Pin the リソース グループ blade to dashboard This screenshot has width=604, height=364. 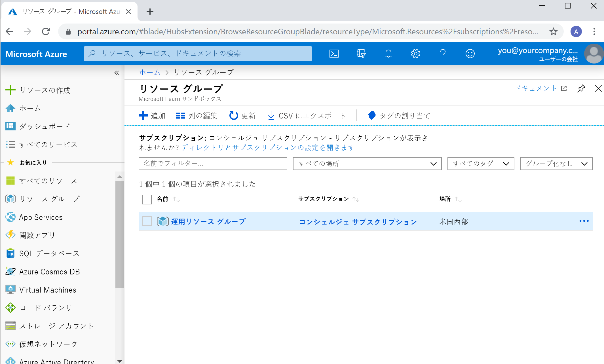click(x=581, y=88)
